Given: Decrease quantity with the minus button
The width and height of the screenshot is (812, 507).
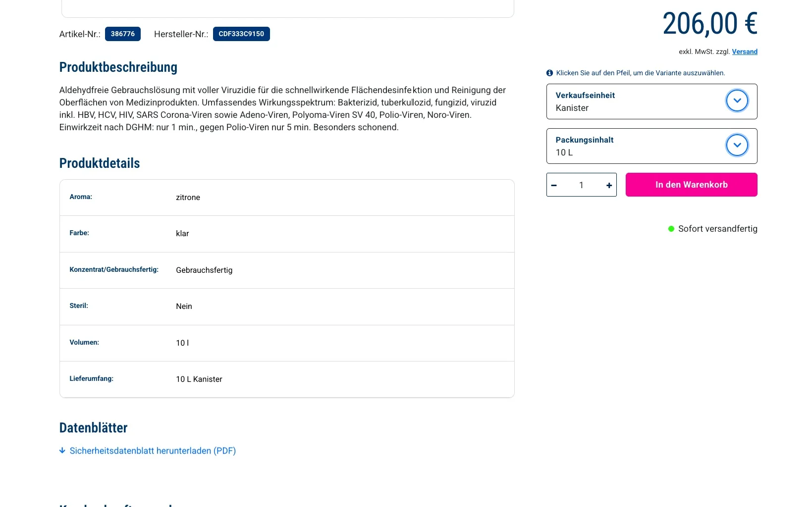Looking at the screenshot, I should (x=554, y=185).
